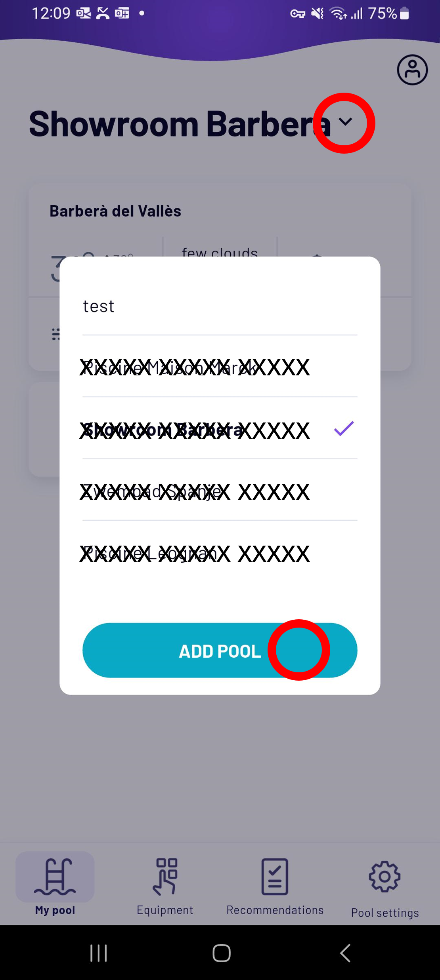This screenshot has width=440, height=980.
Task: Click the Showroom Barbera page title
Action: point(180,124)
